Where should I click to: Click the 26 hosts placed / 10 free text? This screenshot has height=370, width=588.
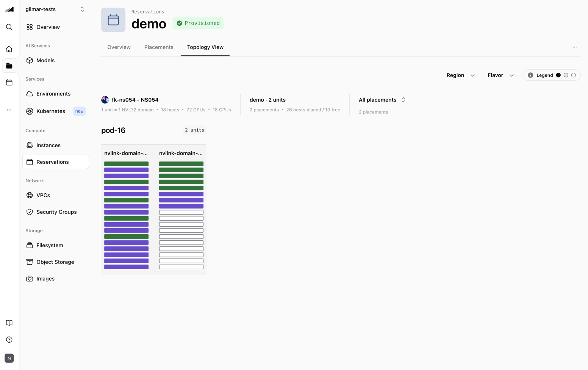click(x=313, y=110)
